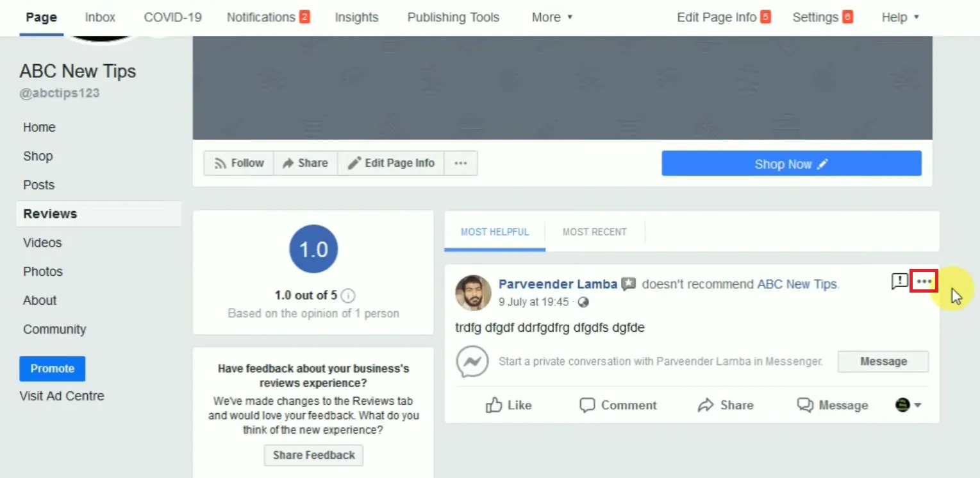Click the report review flag icon
Screen dimensions: 980x478
tap(899, 281)
